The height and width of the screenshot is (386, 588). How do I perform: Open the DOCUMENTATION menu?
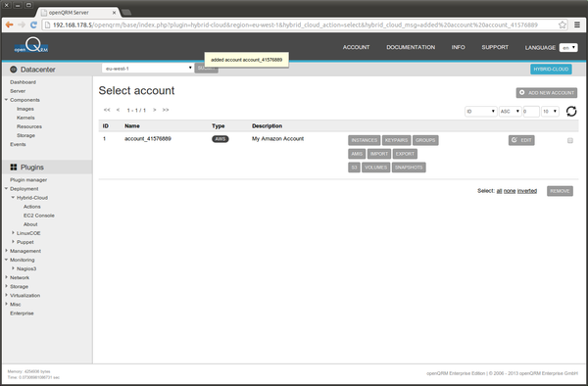tap(411, 47)
